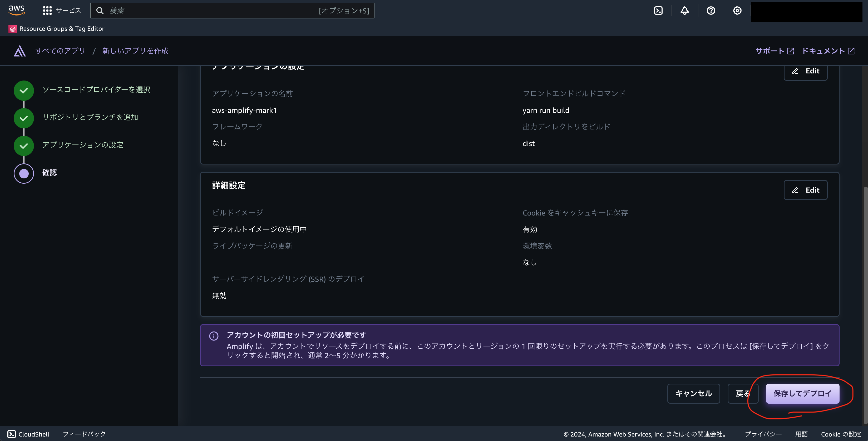
Task: Open the help question mark icon
Action: coord(711,11)
